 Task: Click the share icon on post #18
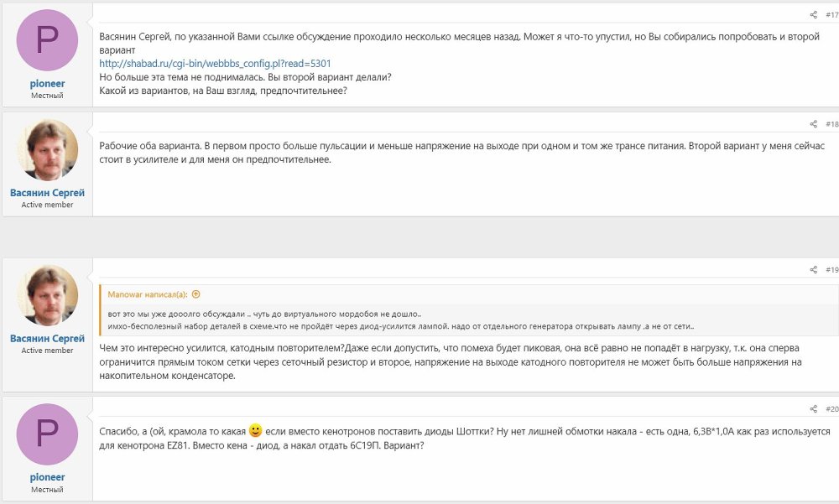click(813, 124)
